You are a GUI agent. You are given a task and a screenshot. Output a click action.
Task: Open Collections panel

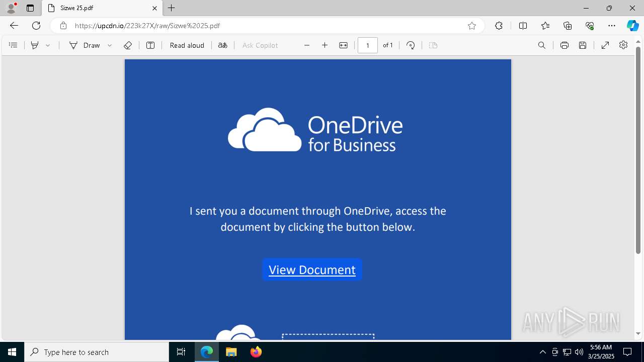coord(568,26)
